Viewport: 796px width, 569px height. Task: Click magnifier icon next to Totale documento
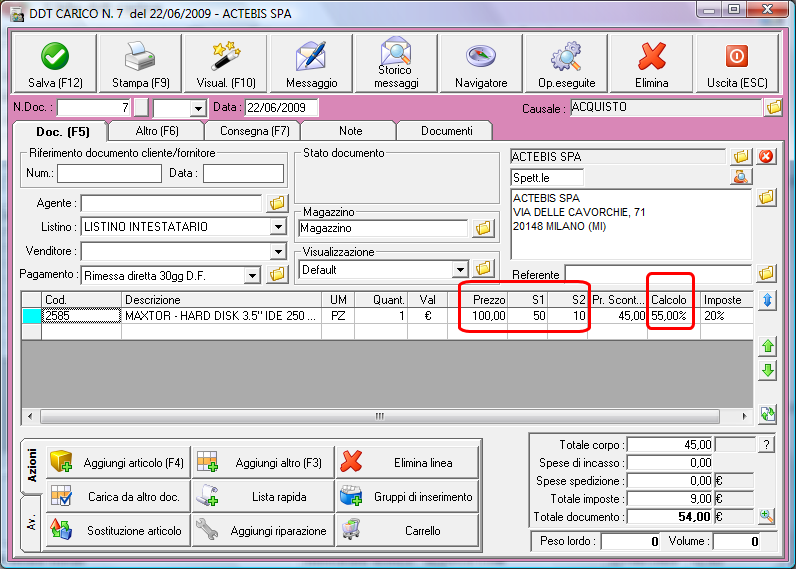coord(767,516)
